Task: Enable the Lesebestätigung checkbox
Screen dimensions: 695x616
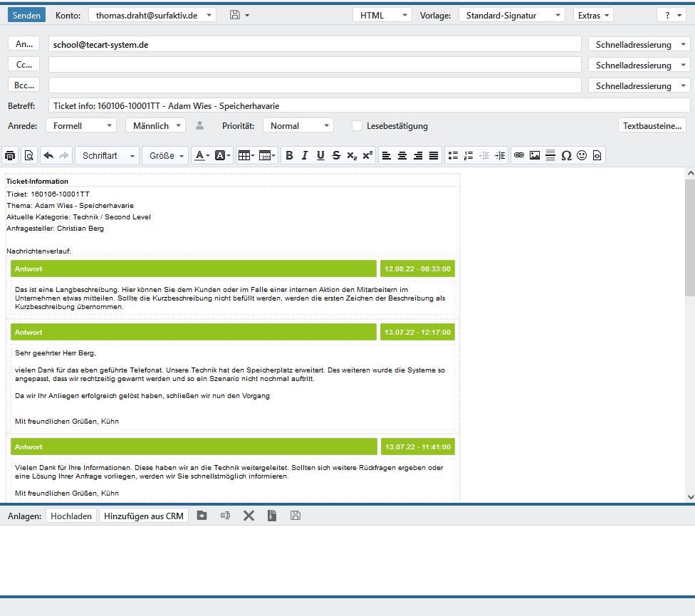Action: (x=357, y=126)
